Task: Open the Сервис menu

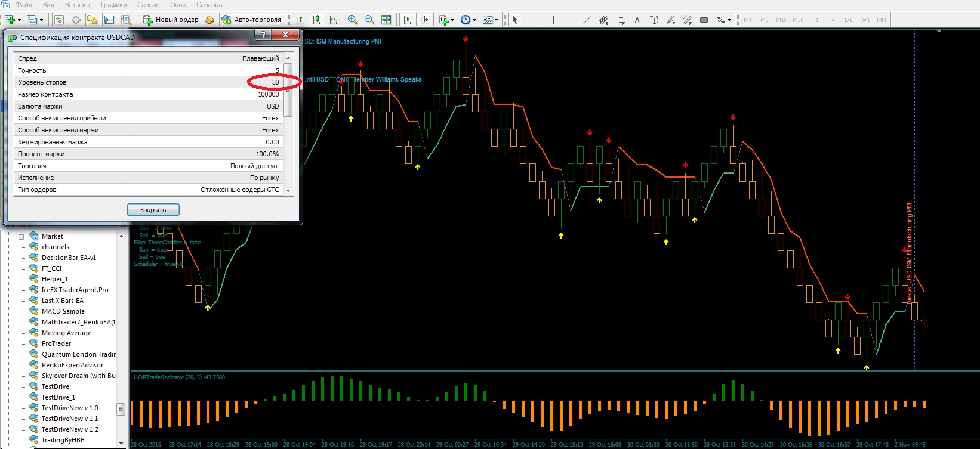Action: [149, 5]
